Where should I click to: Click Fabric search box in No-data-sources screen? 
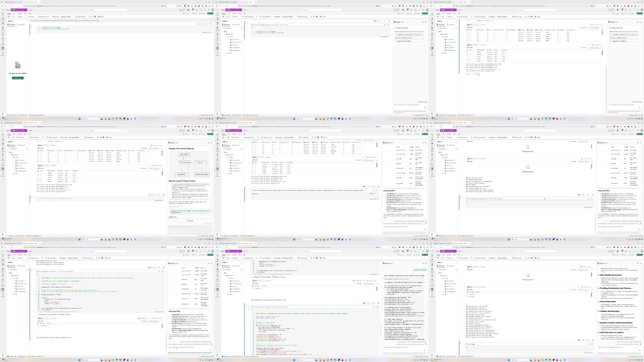107,10
